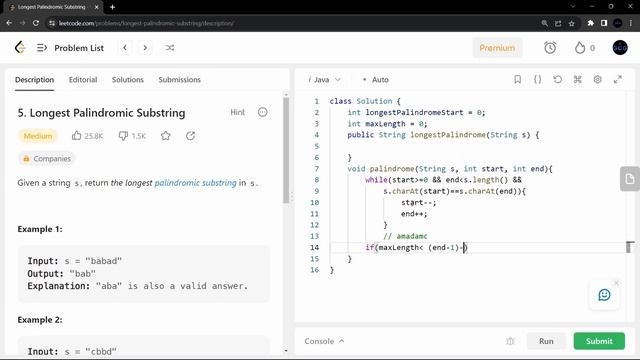This screenshot has width=640, height=360.
Task: Open browser extensions puzzle icon
Action: pos(590,23)
